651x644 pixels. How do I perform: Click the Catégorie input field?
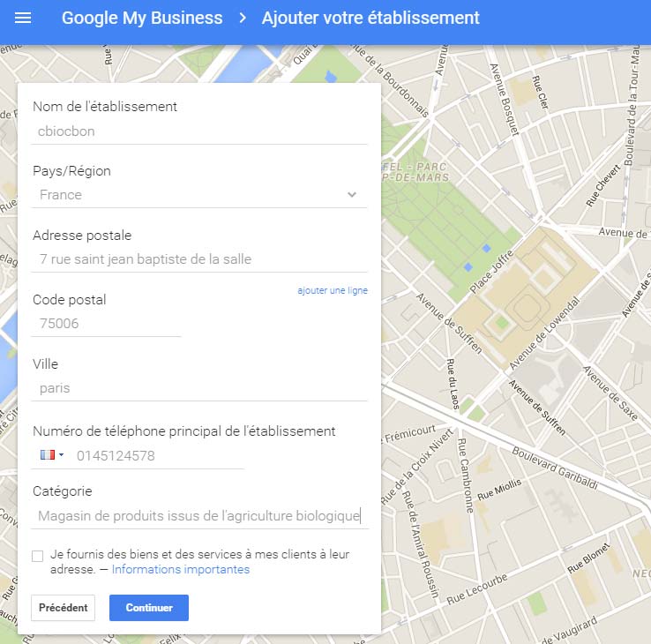pyautogui.click(x=199, y=516)
